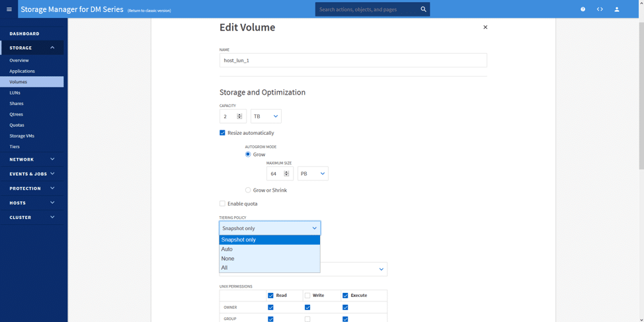Open Applications page

point(22,71)
